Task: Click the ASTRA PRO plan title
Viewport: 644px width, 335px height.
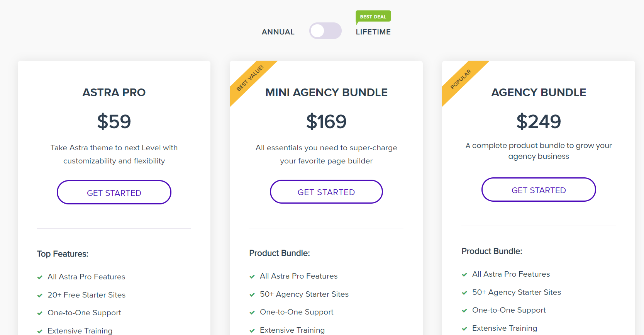Action: pyautogui.click(x=114, y=93)
